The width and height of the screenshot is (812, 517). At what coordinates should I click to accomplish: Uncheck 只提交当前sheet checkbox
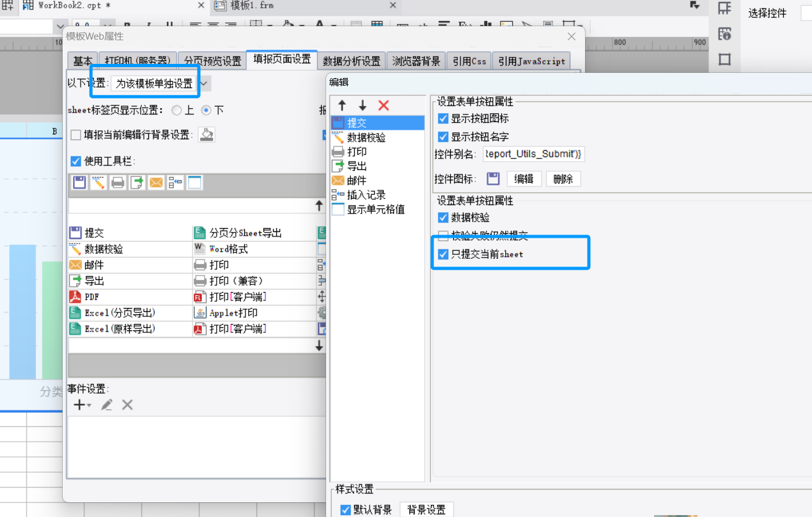tap(443, 254)
